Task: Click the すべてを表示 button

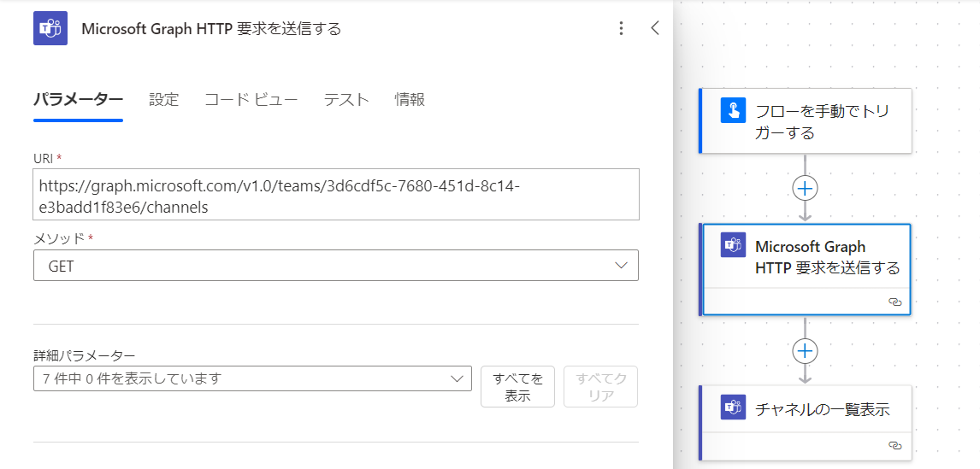Action: pyautogui.click(x=517, y=387)
